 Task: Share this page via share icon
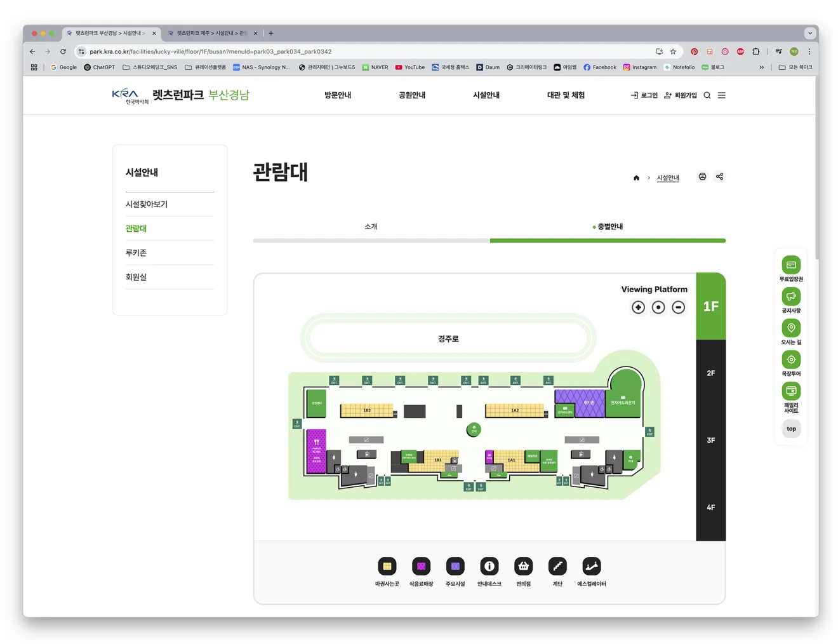coord(719,177)
